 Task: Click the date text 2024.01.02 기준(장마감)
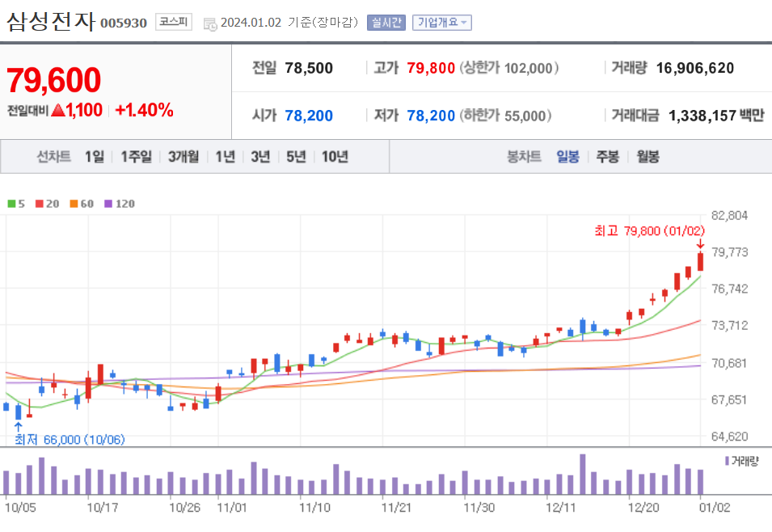(289, 23)
